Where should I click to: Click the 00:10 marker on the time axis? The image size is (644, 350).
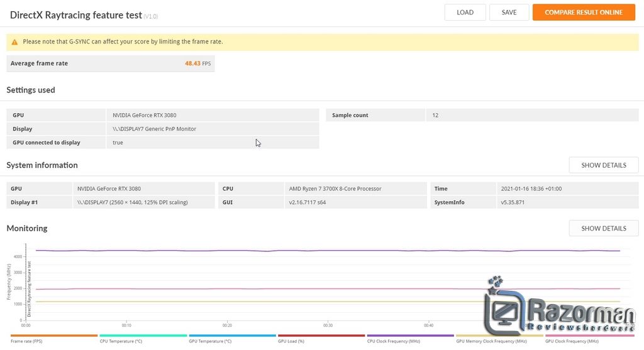point(126,325)
